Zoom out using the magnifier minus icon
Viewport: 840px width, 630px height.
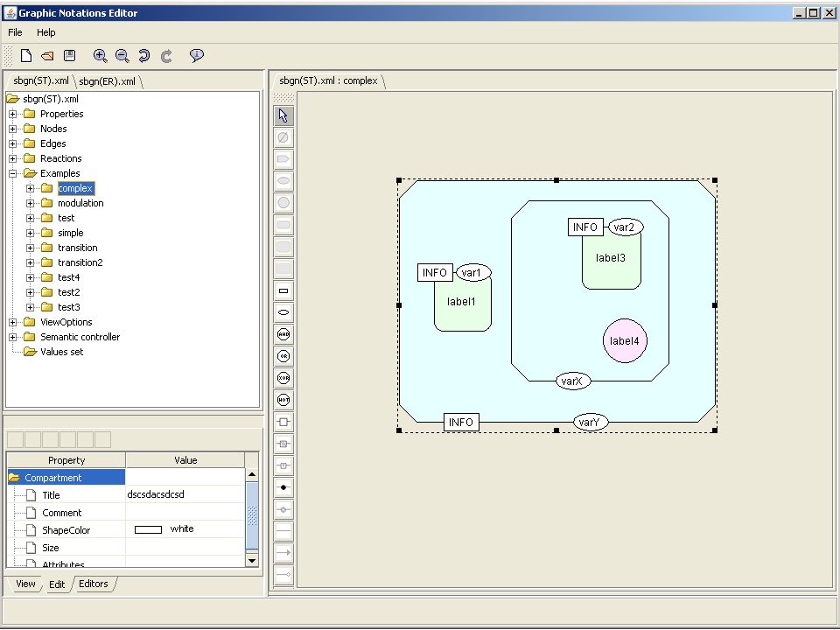(x=122, y=56)
